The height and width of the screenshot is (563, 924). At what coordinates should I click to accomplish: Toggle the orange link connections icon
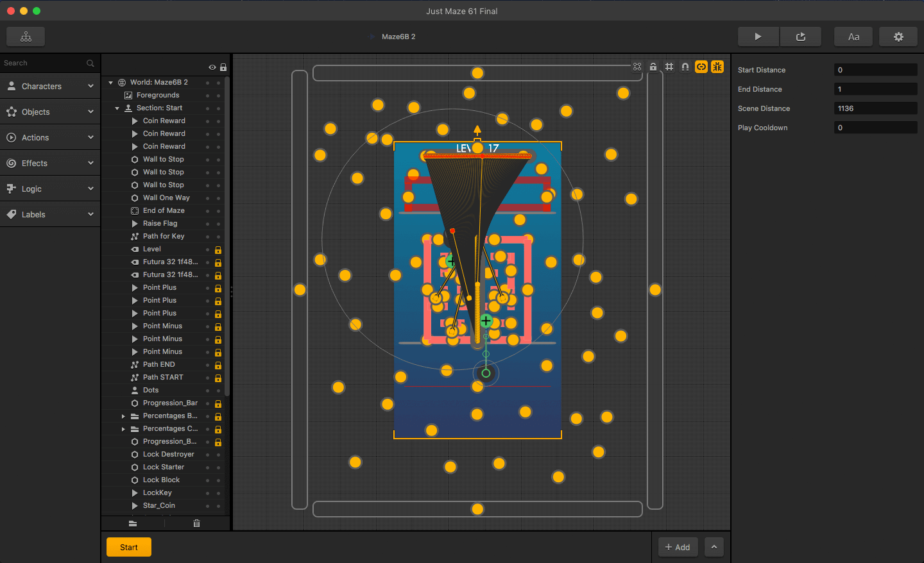[701, 67]
